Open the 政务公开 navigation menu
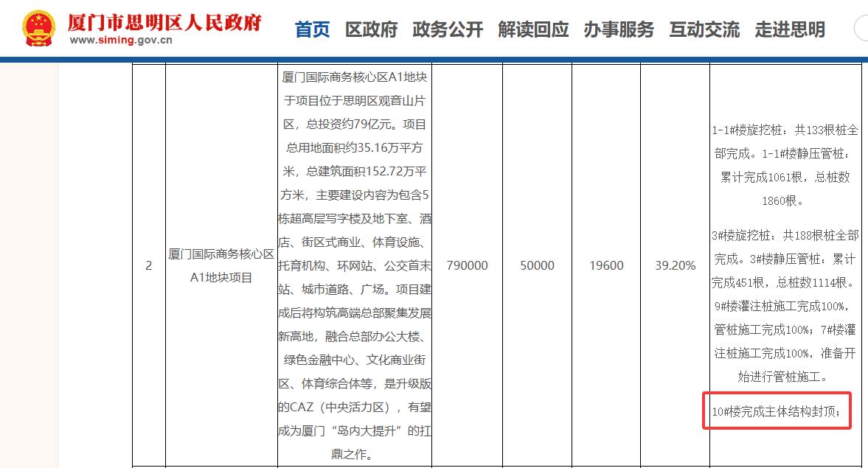868x468 pixels. click(x=448, y=29)
